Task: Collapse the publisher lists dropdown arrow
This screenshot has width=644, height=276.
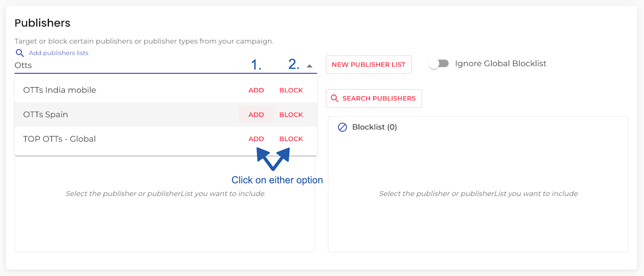Action: [x=310, y=66]
